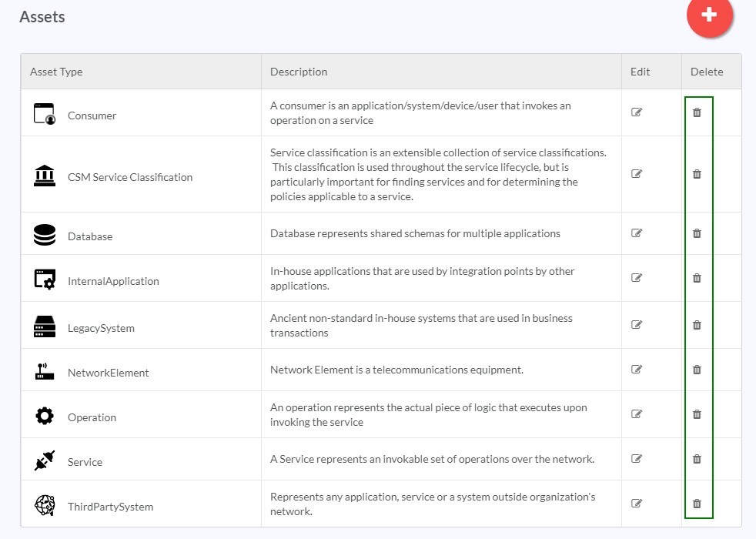This screenshot has width=756, height=539.
Task: Edit the Operation asset type
Action: (637, 414)
